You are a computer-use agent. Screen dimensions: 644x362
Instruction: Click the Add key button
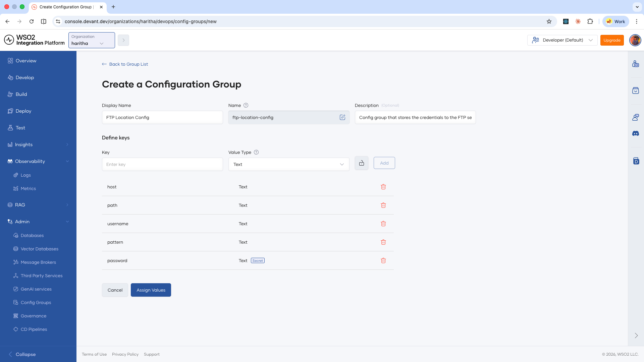384,163
